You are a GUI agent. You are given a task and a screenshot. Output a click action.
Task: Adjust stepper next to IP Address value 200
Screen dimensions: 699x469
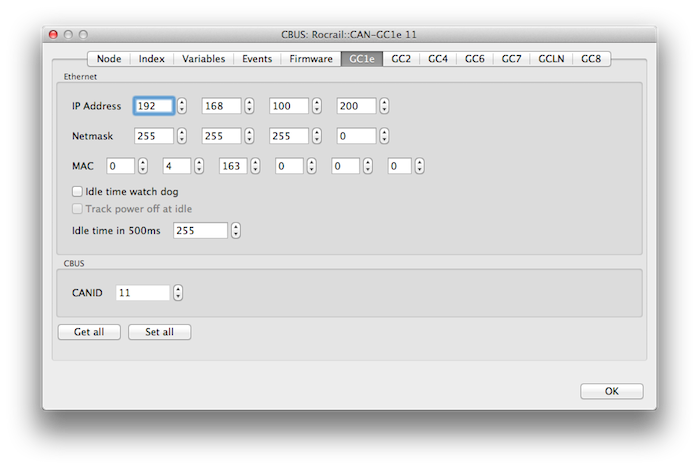384,106
